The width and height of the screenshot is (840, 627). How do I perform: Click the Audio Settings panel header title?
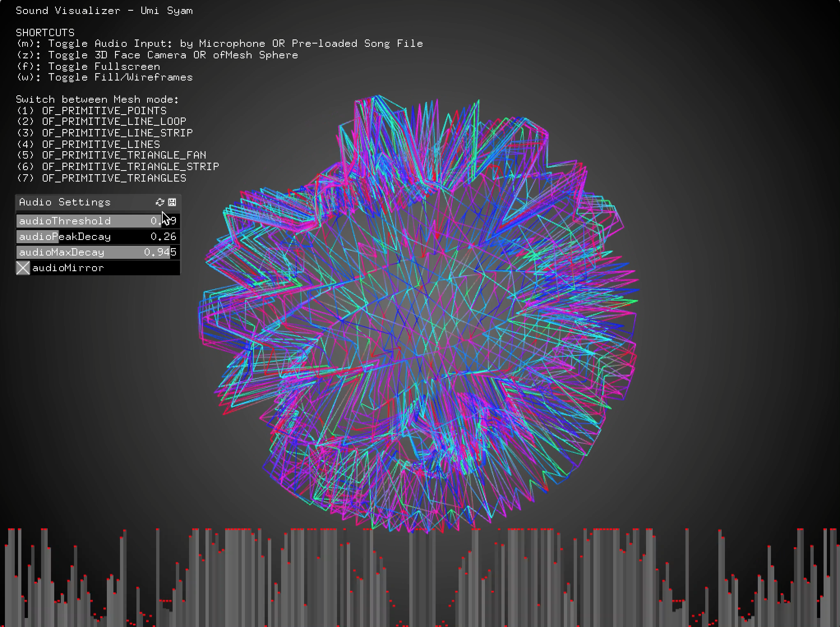(65, 202)
